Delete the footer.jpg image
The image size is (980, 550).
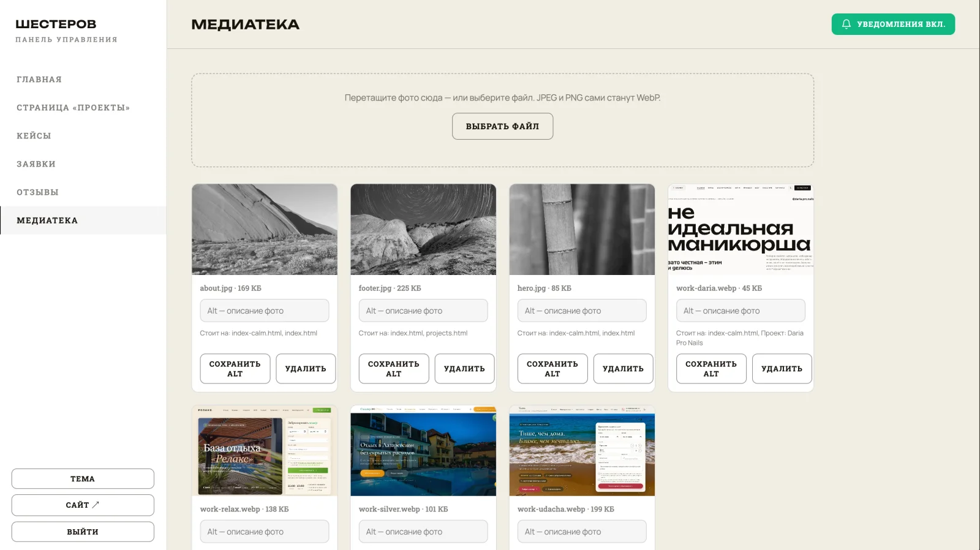click(464, 369)
